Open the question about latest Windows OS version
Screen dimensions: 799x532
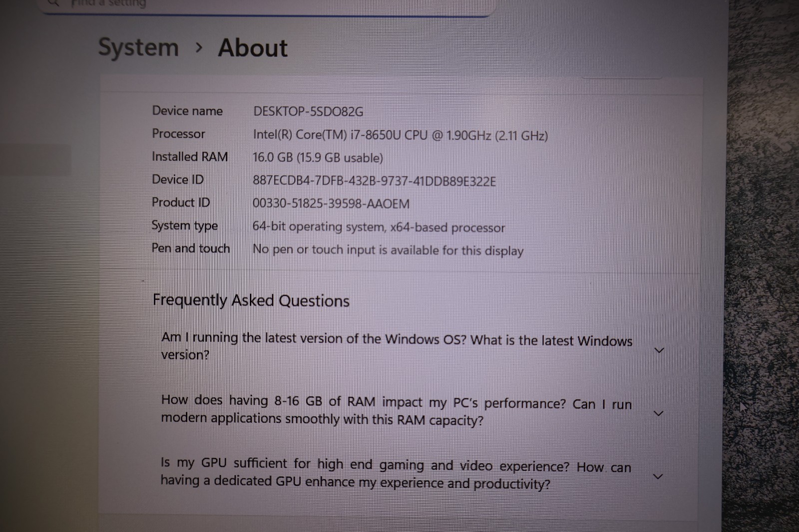pos(397,347)
